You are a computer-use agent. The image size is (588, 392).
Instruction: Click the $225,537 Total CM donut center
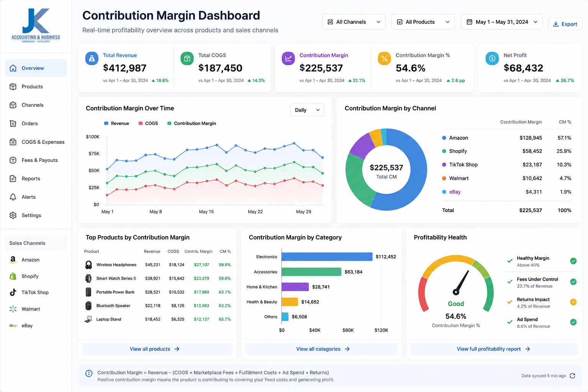click(x=386, y=171)
